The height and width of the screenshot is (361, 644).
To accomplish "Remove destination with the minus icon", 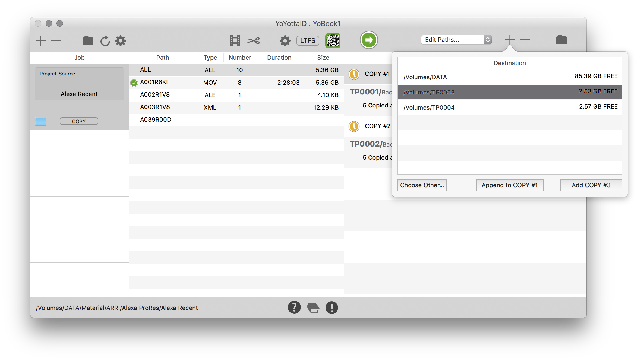I will click(x=525, y=40).
